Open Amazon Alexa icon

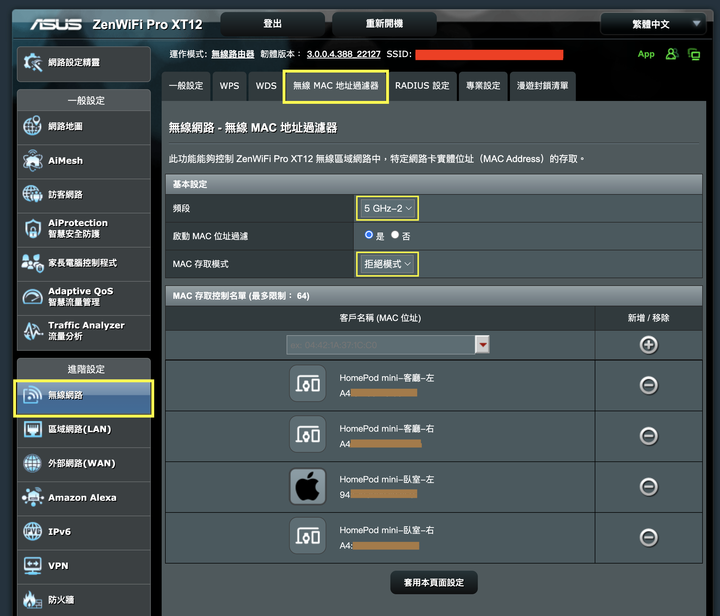33,497
